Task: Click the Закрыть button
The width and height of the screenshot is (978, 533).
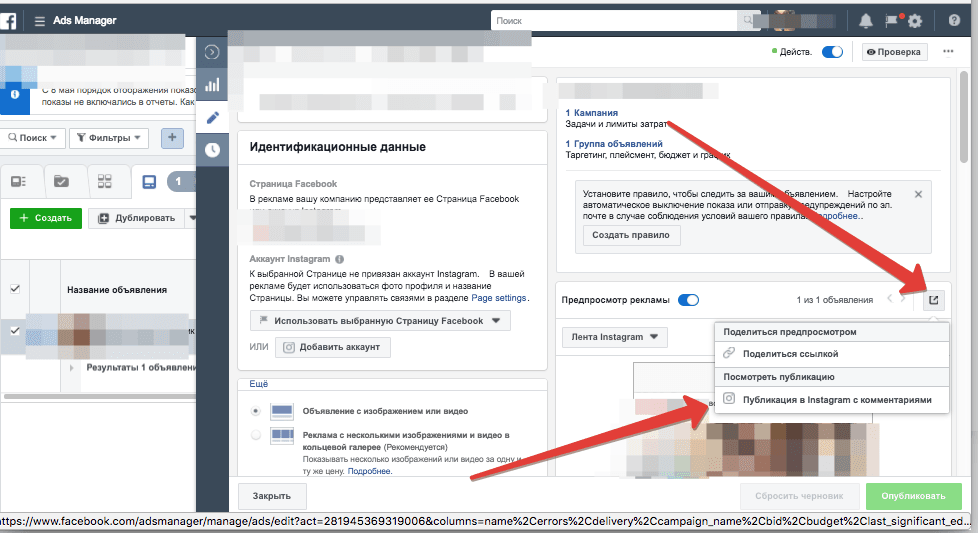Action: [x=271, y=496]
